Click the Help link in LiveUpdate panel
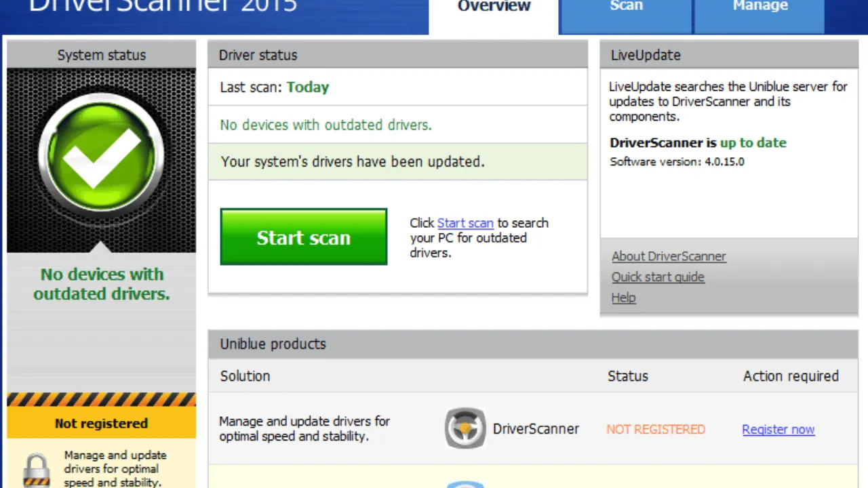 (x=624, y=298)
